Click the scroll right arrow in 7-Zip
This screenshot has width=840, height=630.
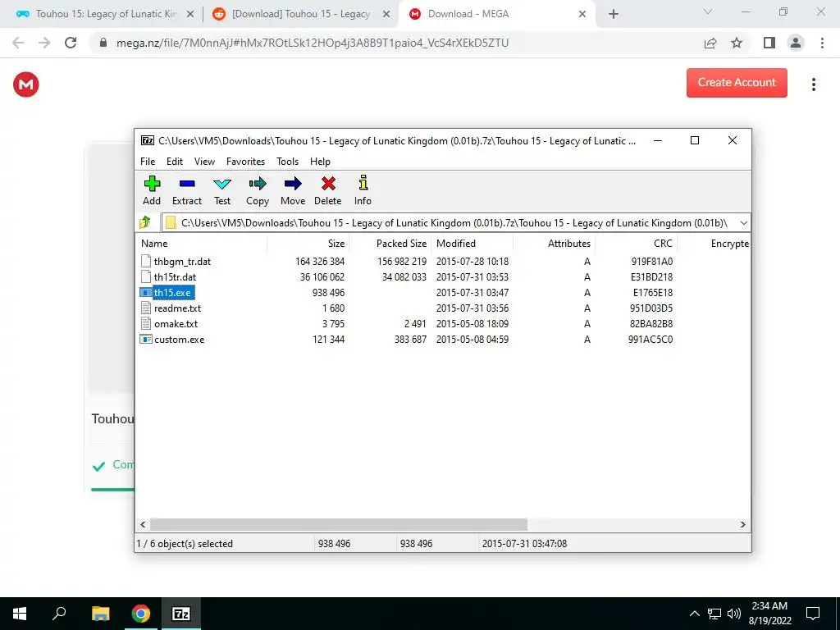742,524
